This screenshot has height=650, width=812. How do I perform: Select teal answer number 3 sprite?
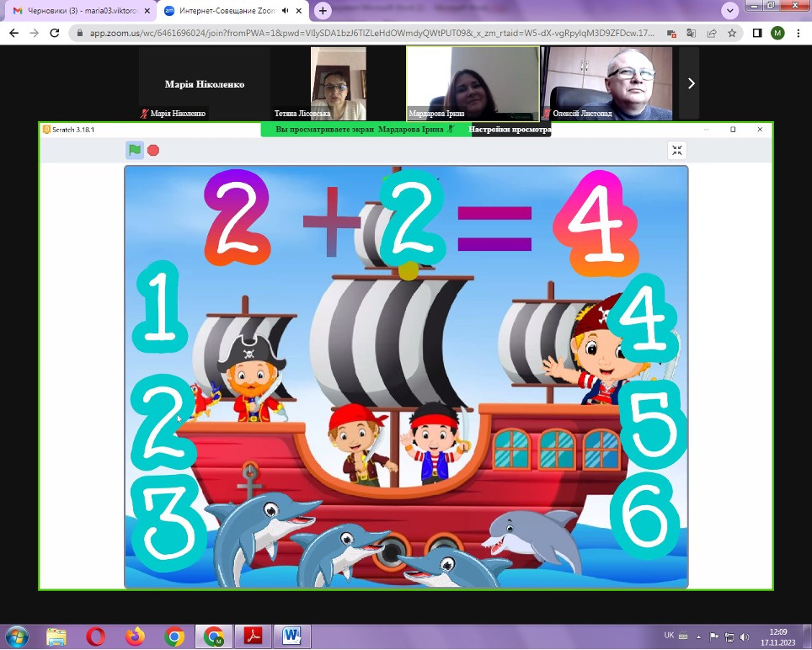(x=168, y=525)
